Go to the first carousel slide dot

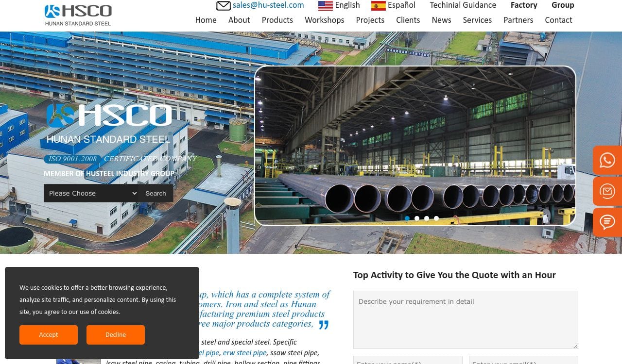click(x=407, y=218)
